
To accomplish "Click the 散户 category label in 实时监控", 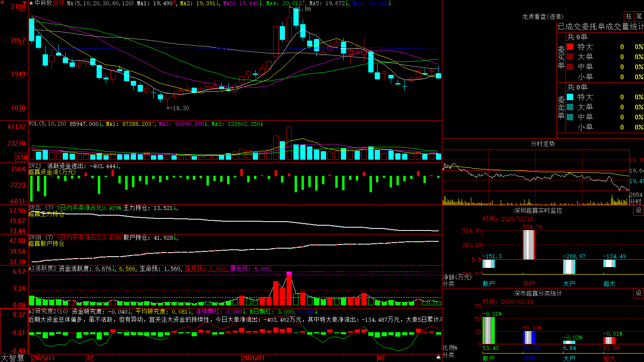I will click(489, 284).
